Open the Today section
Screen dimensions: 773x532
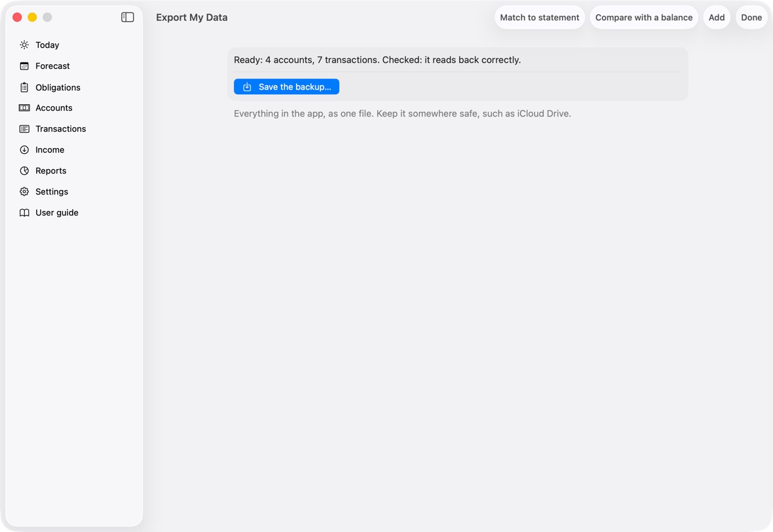tap(47, 45)
